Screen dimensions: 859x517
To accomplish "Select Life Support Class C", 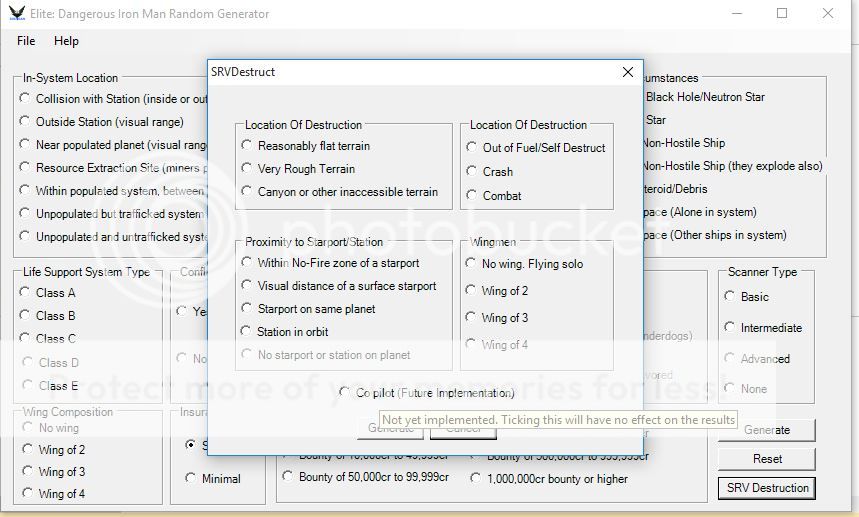I will pos(48,338).
